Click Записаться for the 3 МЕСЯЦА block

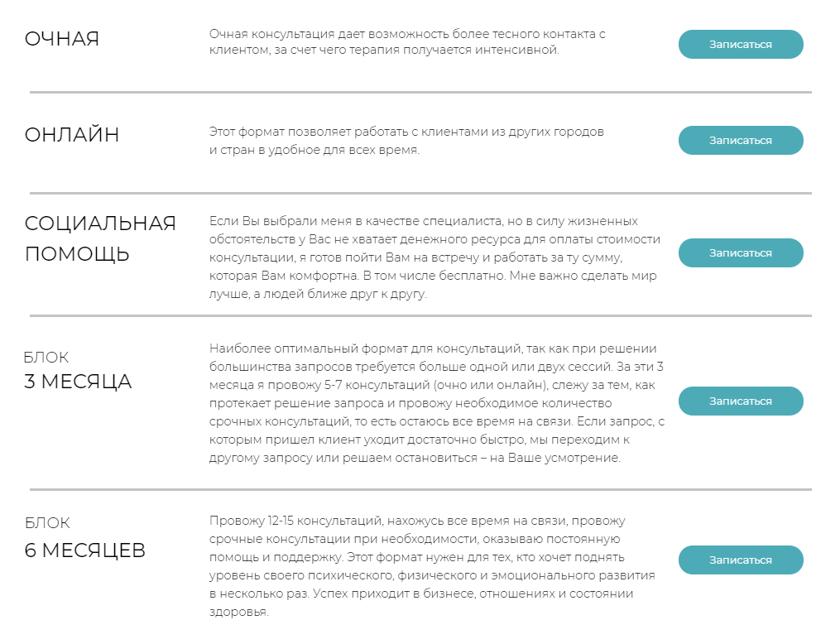740,401
